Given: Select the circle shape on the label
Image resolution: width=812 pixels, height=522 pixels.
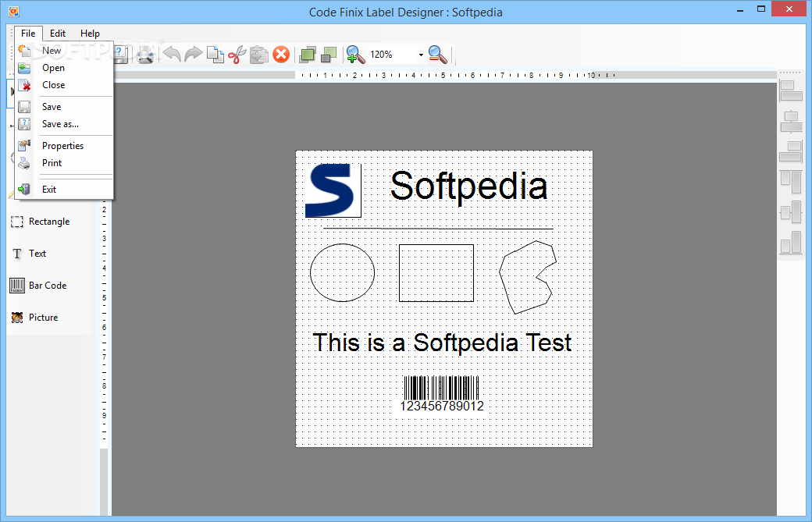Looking at the screenshot, I should tap(342, 272).
